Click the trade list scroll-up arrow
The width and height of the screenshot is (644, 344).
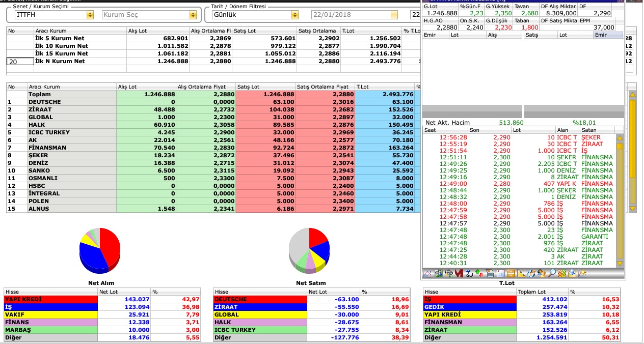click(x=620, y=137)
